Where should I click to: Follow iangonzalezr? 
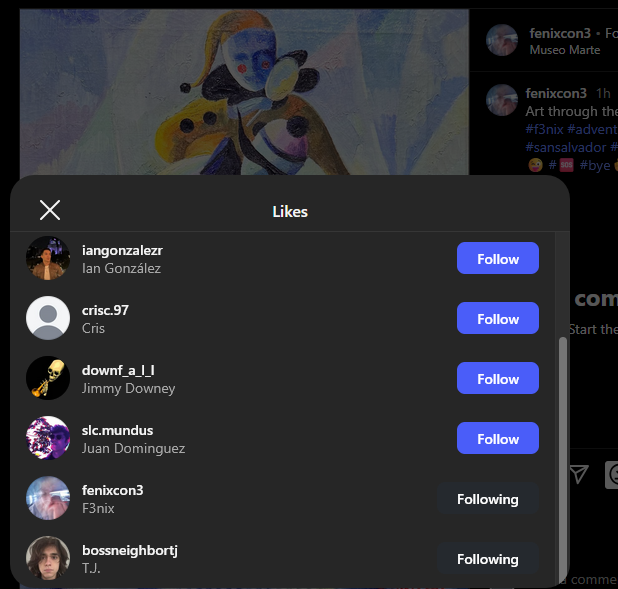click(498, 258)
